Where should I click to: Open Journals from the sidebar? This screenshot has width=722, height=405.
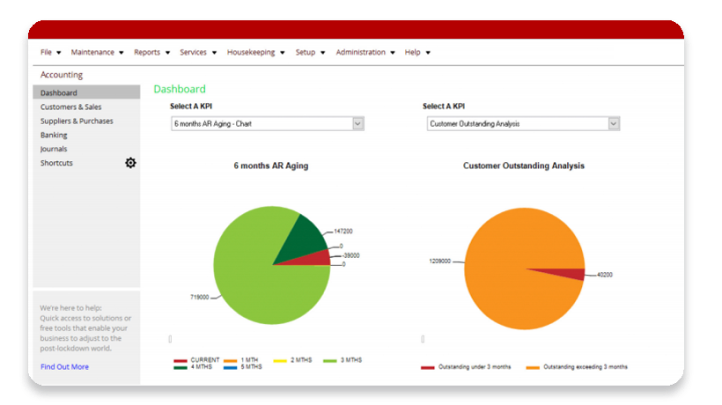54,149
